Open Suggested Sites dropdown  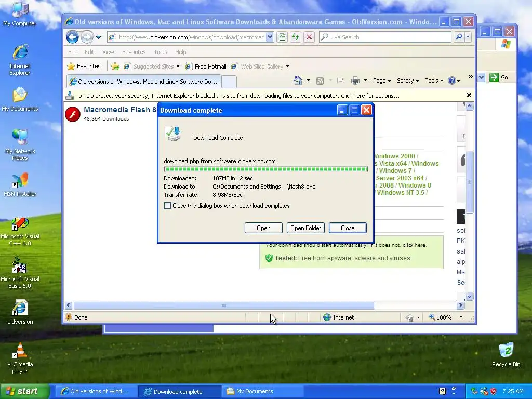point(152,66)
